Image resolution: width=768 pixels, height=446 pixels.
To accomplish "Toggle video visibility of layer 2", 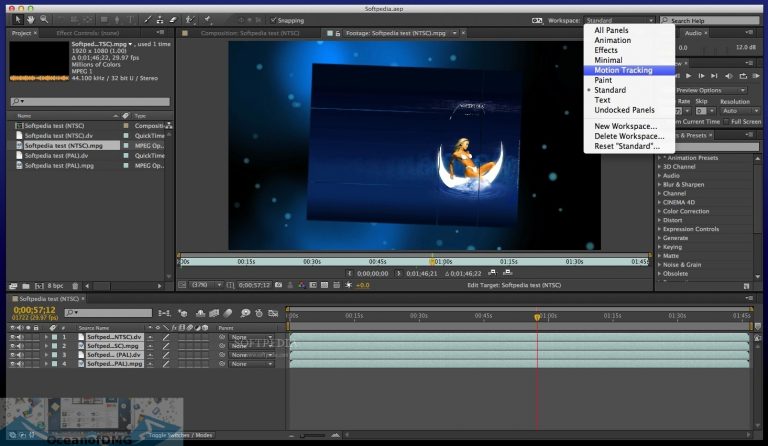I will [12, 346].
